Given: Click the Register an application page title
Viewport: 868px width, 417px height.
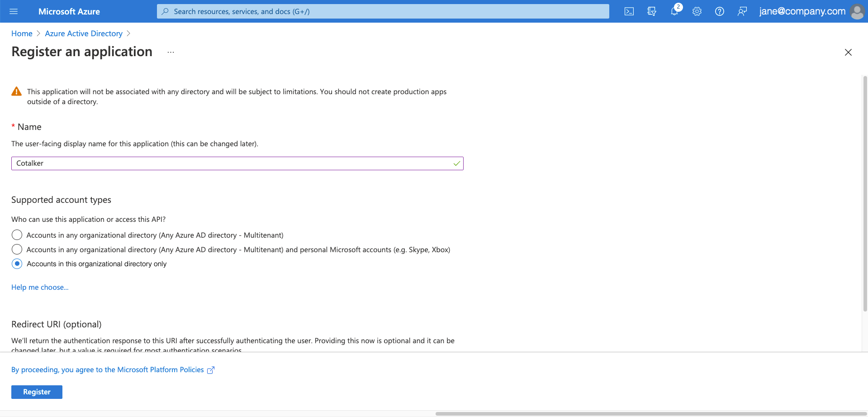Looking at the screenshot, I should coord(82,52).
